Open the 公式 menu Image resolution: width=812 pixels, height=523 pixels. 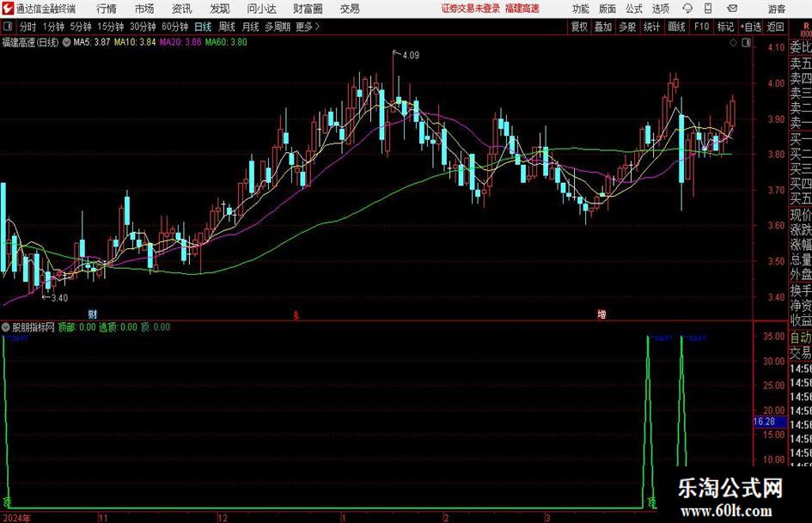[634, 9]
